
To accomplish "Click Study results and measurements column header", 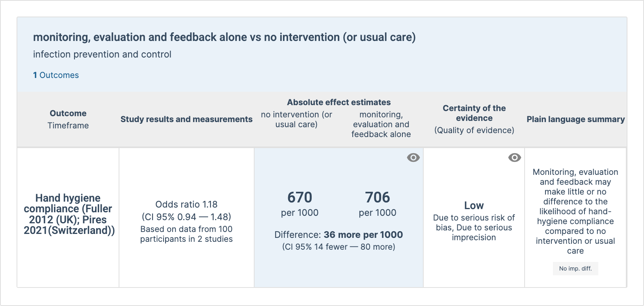I will (186, 119).
